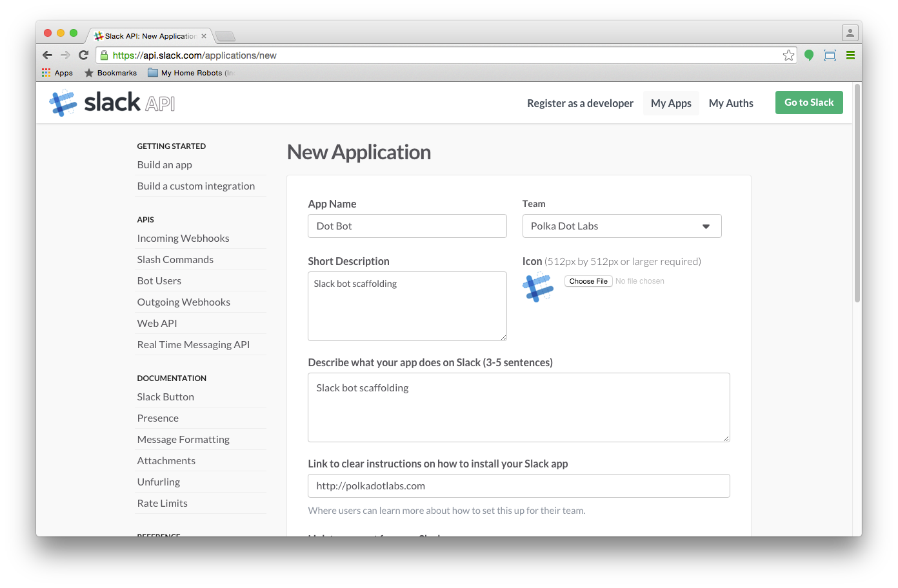Open Bot Users in sidebar

click(159, 281)
